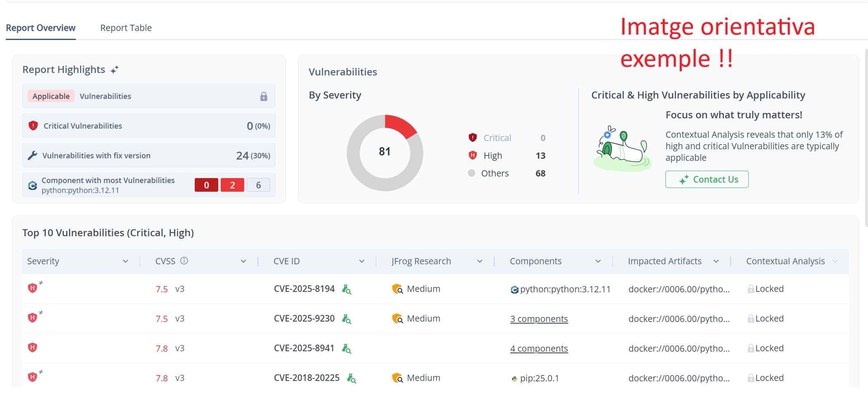868x397 pixels.
Task: Open the 3 components link for CVE-2025-9230
Action: 539,319
